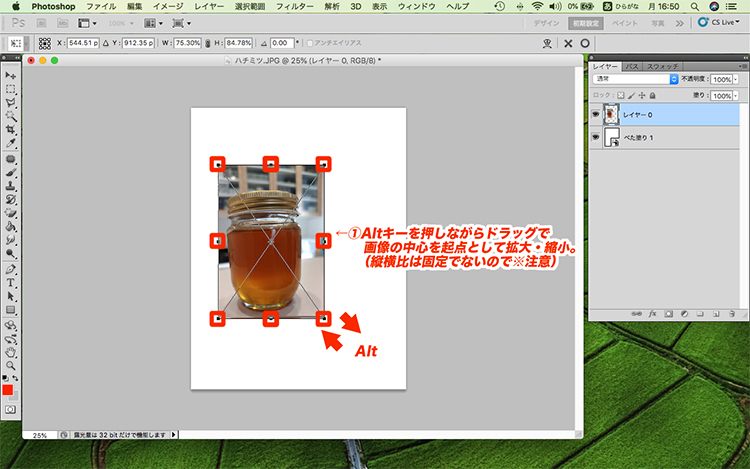Switch to ペイント workspace
The width and height of the screenshot is (750, 469).
(x=625, y=23)
